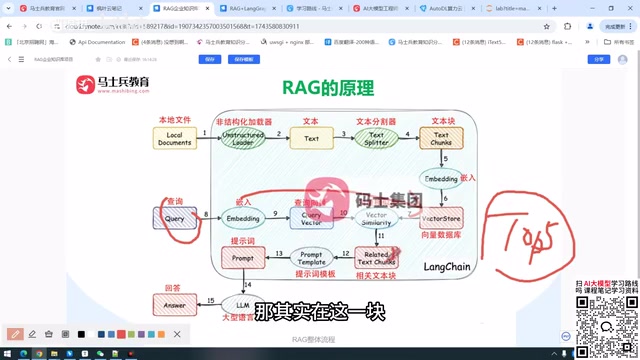
Task: Close the annotation toolbar with the X
Action: click(x=177, y=334)
